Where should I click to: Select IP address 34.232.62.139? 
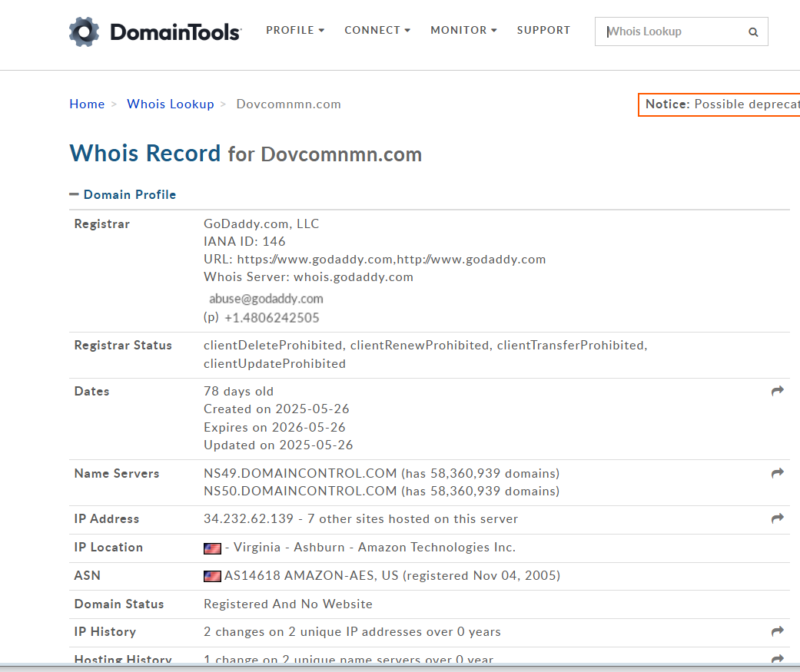[x=248, y=518]
